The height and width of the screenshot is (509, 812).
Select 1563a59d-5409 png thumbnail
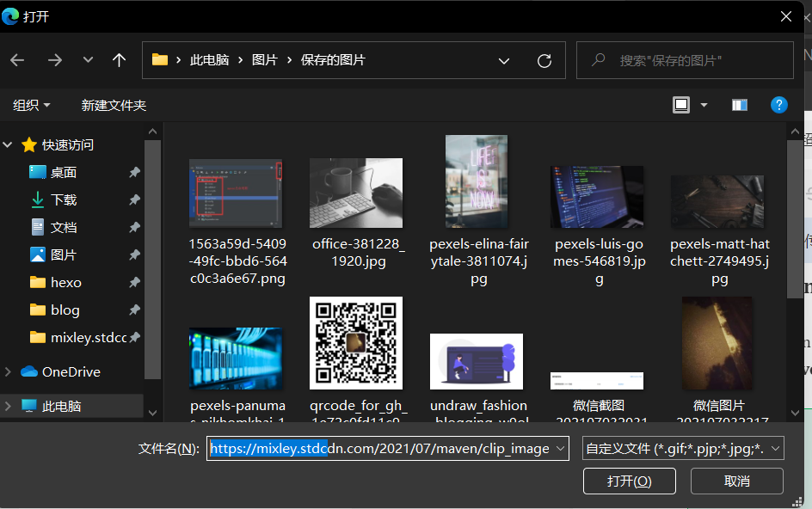pos(236,193)
